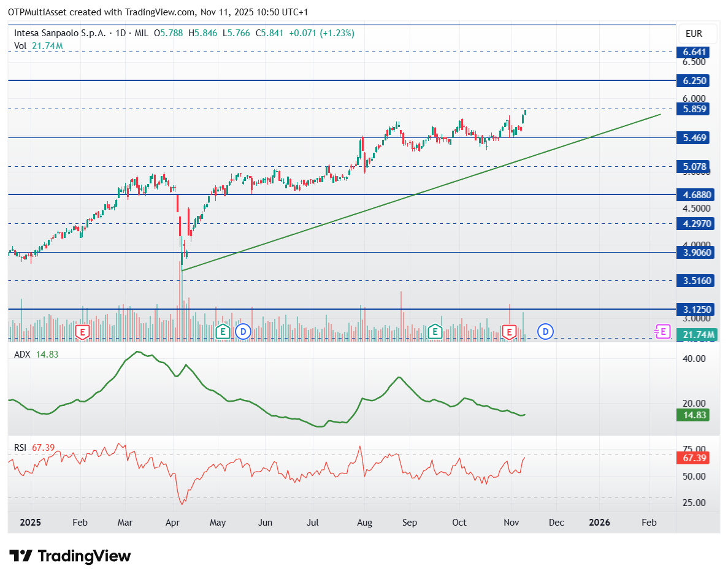Click the open value O5.788
This screenshot has width=728, height=579.
tap(169, 33)
